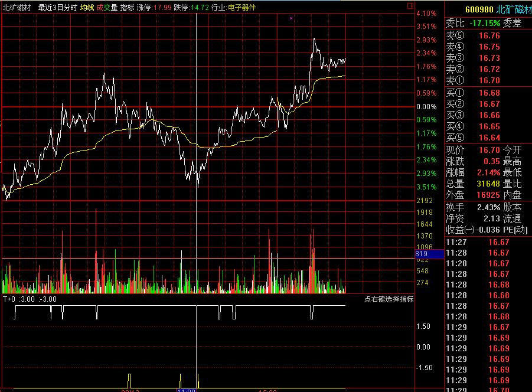Click the 股本 label
The height and width of the screenshot is (392, 532).
tap(512, 207)
